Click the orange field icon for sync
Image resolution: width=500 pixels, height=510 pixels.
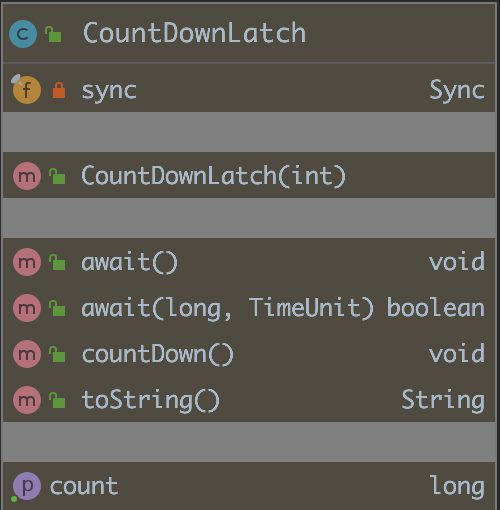[x=27, y=90]
